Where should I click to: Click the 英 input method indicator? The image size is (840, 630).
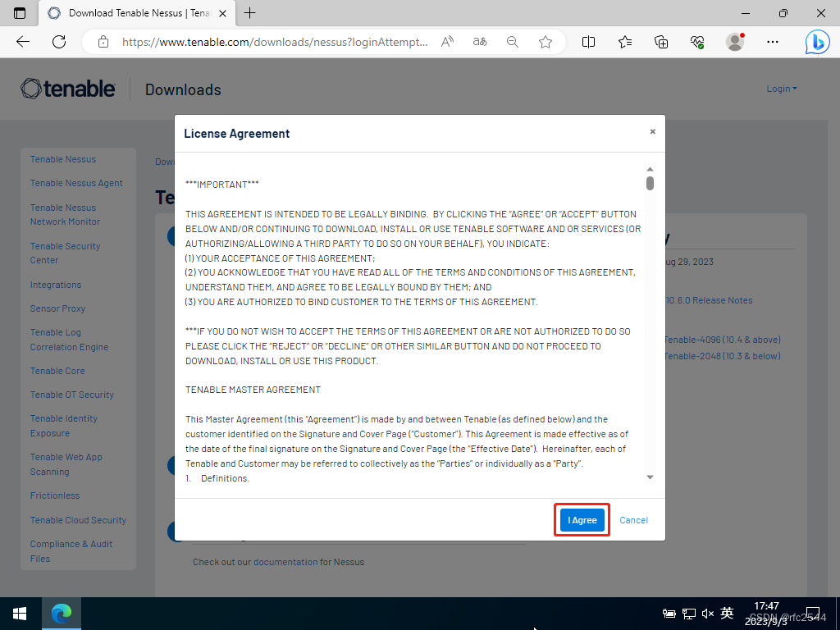727,613
